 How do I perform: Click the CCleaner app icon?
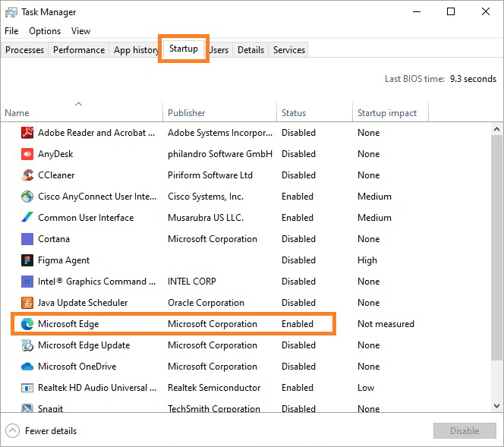click(x=27, y=175)
